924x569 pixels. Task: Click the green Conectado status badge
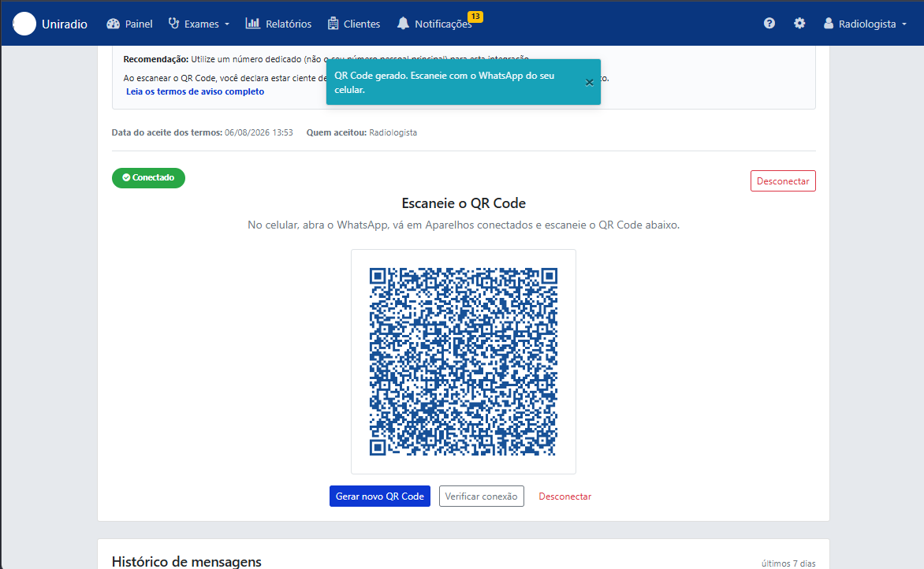click(x=148, y=177)
